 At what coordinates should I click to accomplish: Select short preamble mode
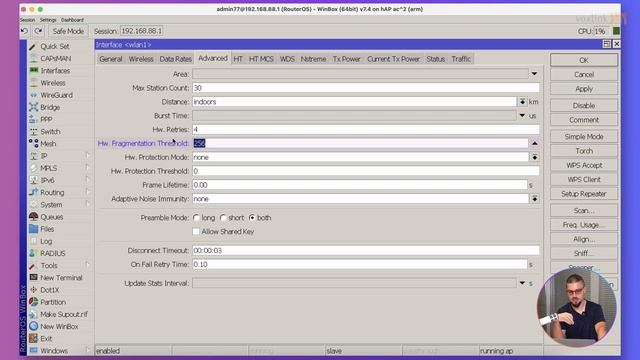[x=223, y=218]
